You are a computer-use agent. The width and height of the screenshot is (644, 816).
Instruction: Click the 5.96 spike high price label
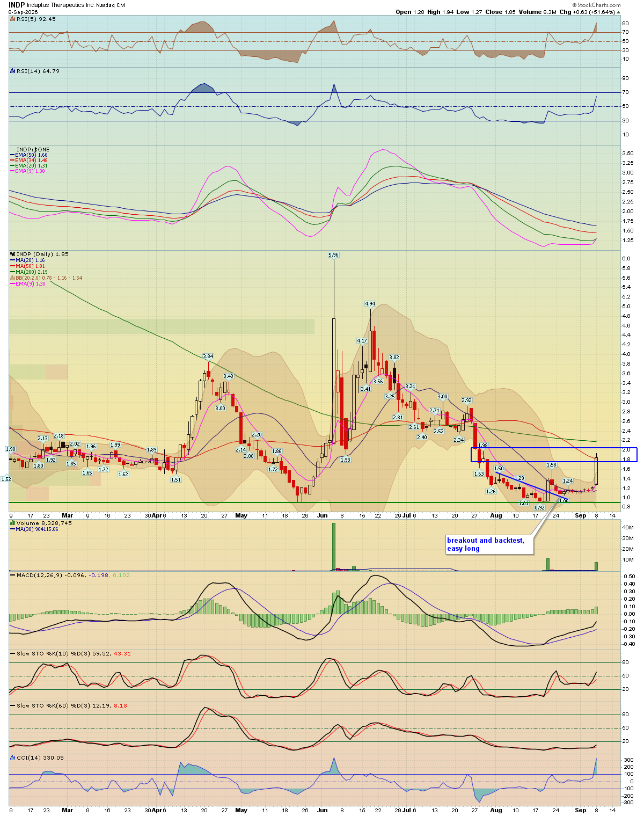tap(333, 254)
